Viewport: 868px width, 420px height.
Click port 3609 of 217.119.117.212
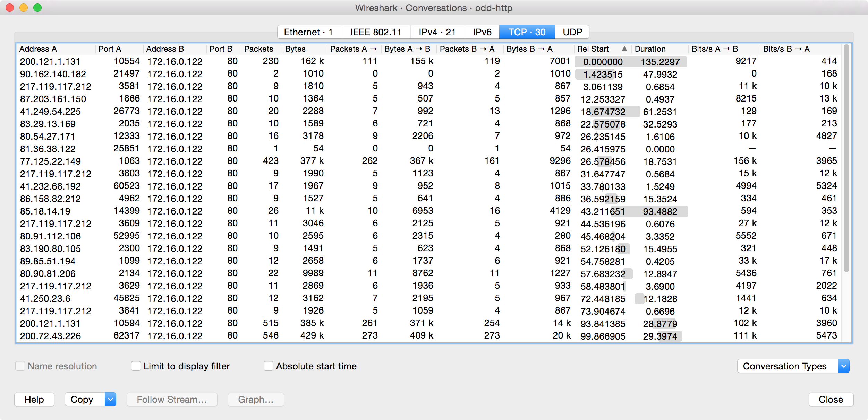click(129, 223)
